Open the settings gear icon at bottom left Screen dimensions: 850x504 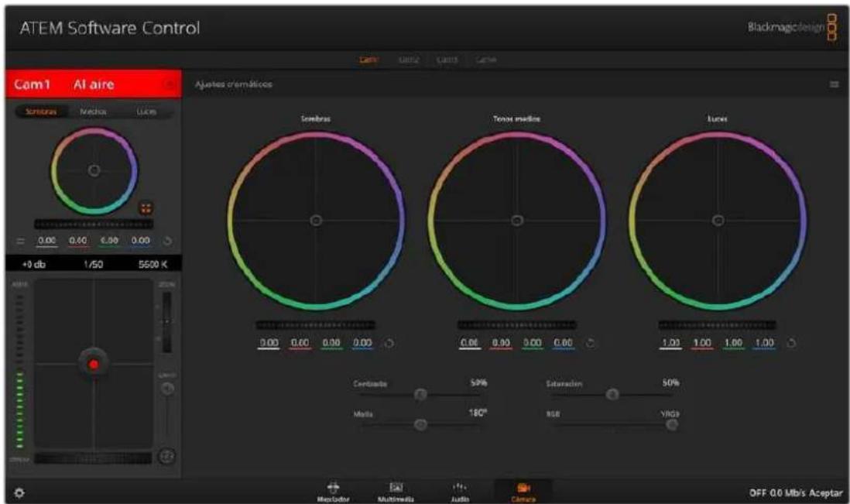[19, 493]
